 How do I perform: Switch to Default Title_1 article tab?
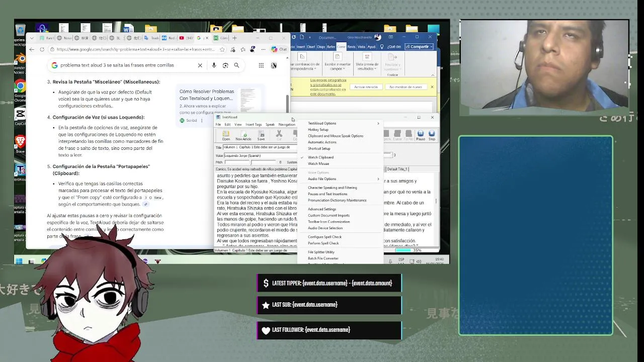point(398,169)
